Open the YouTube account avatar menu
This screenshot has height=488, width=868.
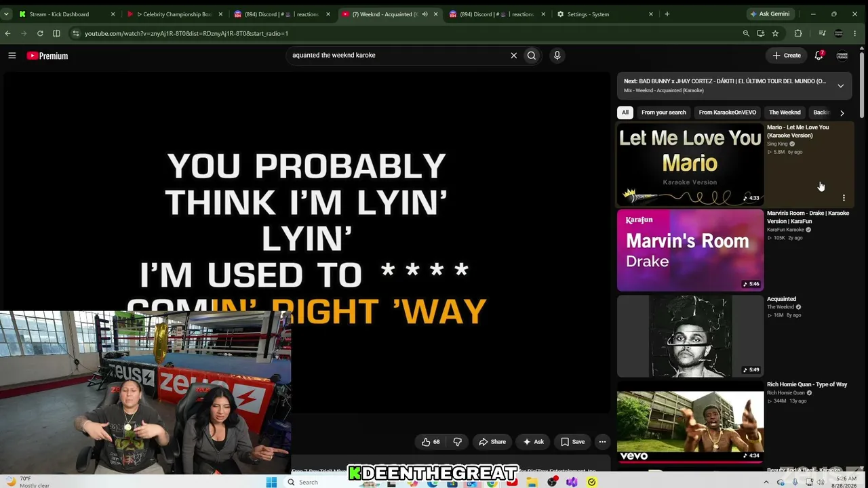click(842, 56)
